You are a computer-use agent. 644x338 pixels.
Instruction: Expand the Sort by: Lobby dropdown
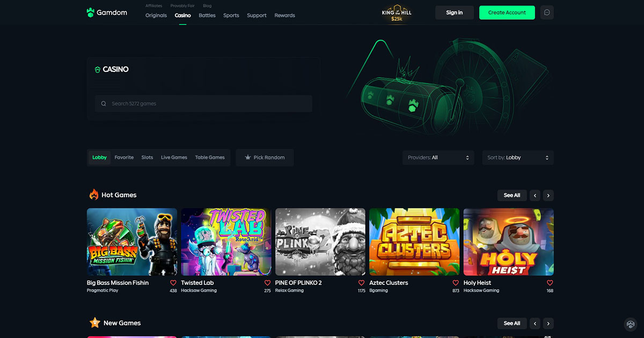click(x=518, y=158)
